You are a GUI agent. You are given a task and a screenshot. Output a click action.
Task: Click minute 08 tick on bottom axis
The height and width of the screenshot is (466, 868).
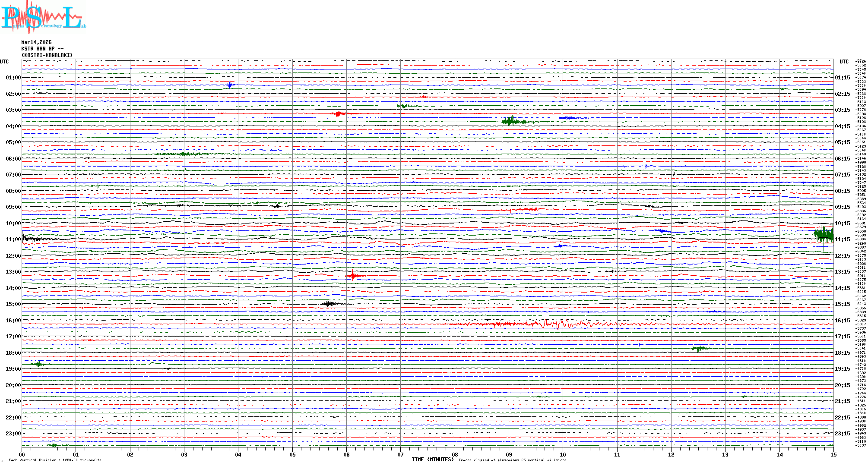tap(455, 454)
